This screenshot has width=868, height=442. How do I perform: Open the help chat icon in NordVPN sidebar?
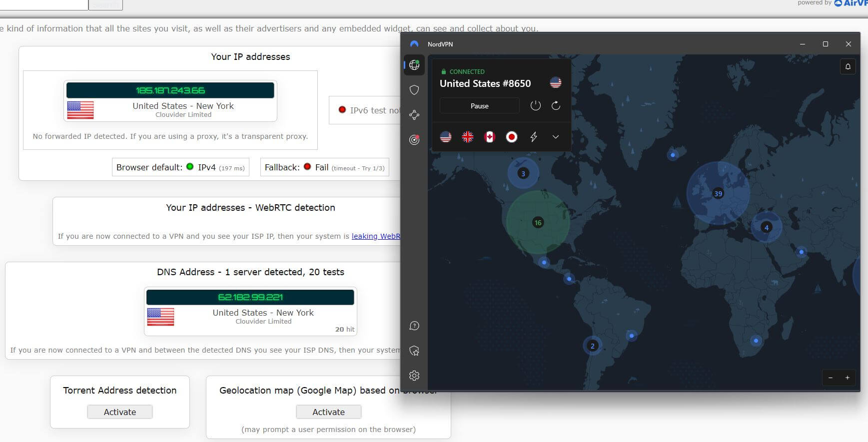click(x=414, y=326)
